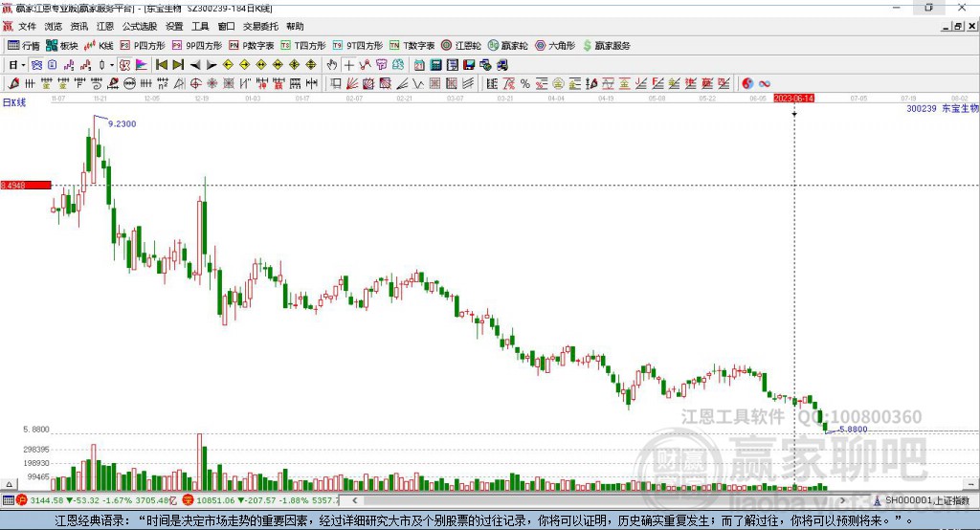The width and height of the screenshot is (980, 530).
Task: Select the circled crosshair target icon
Action: [195, 84]
